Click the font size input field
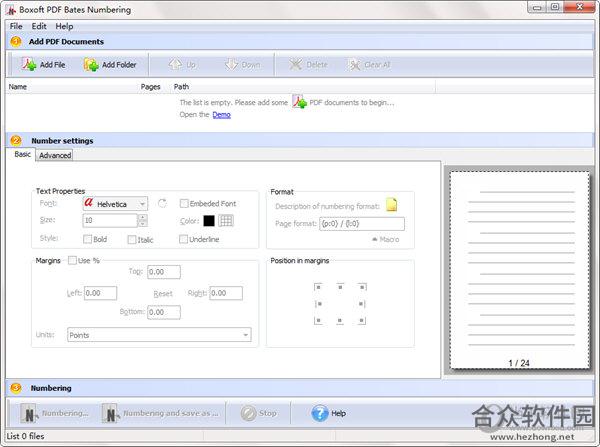Screen dimensions: 600x447 (110, 220)
